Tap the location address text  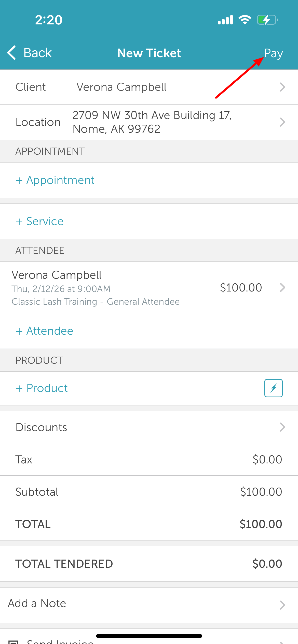pos(152,122)
